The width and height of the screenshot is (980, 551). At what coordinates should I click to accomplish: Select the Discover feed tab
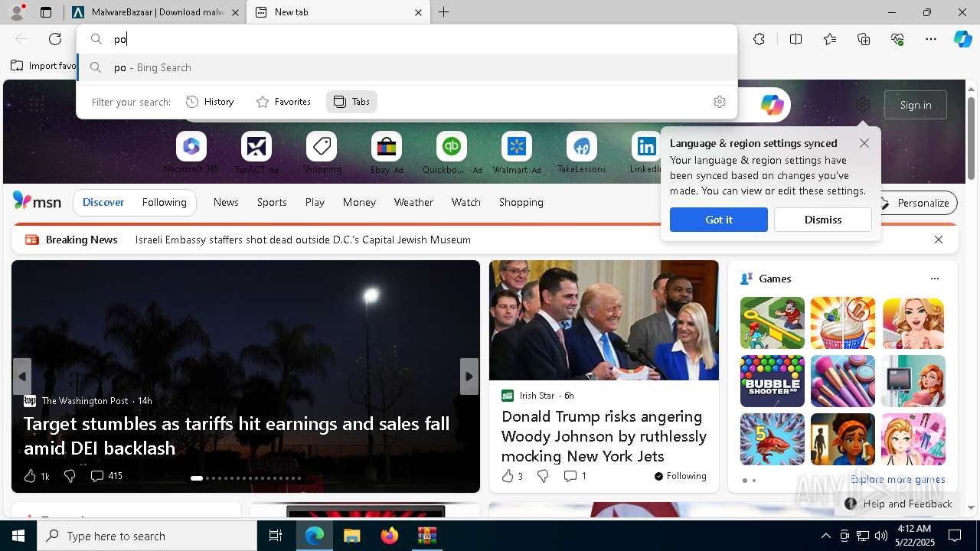103,202
